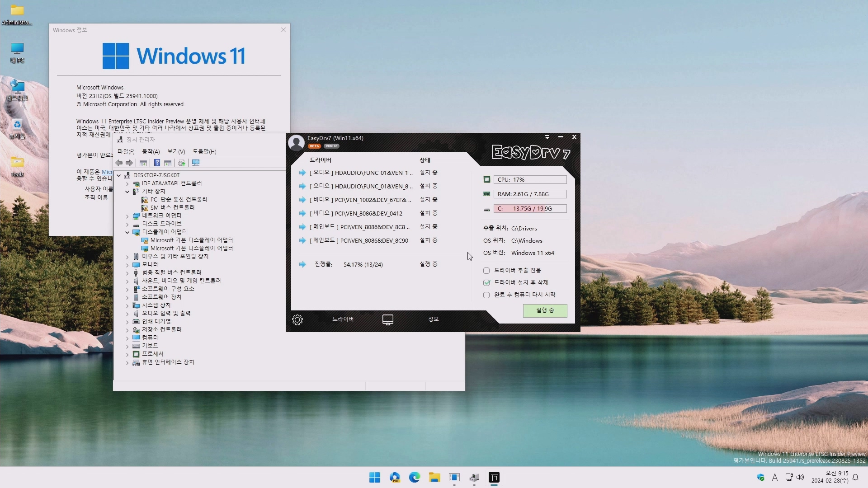This screenshot has height=488, width=868.
Task: Collapse the 디스플레이 어댑터 node
Action: tap(127, 232)
